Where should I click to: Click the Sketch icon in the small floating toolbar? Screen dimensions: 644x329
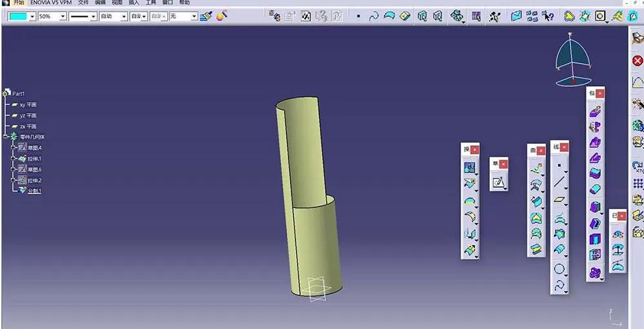coord(498,182)
